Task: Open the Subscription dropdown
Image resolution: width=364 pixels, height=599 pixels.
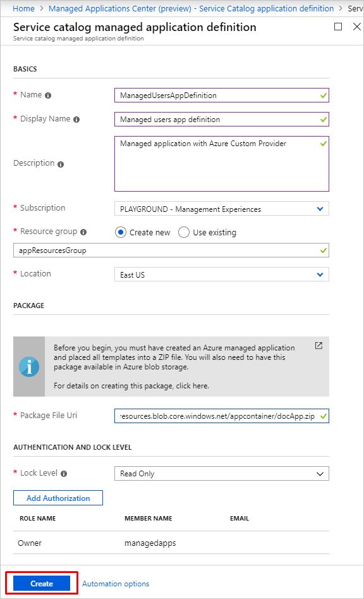Action: point(221,209)
